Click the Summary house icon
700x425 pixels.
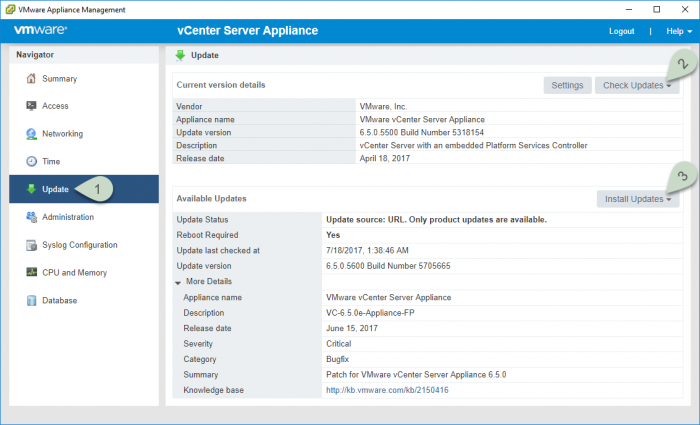(x=31, y=79)
